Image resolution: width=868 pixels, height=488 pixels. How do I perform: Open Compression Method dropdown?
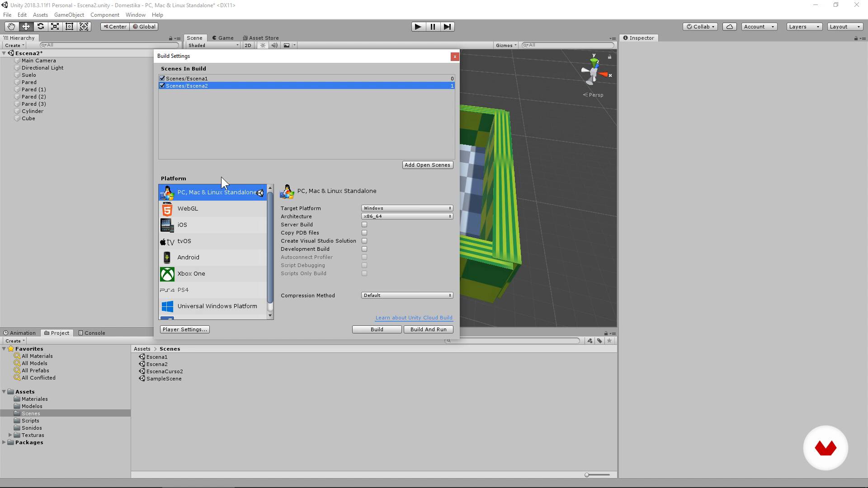(x=407, y=296)
